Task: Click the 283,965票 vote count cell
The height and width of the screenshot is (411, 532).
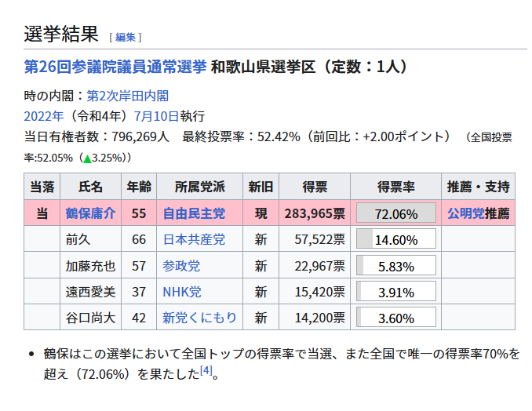Action: [315, 213]
